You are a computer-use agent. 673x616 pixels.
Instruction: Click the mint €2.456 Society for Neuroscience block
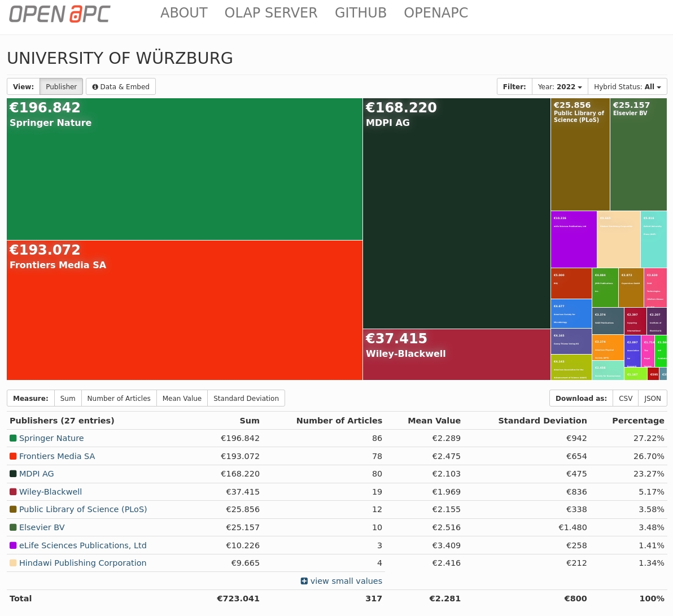(608, 370)
